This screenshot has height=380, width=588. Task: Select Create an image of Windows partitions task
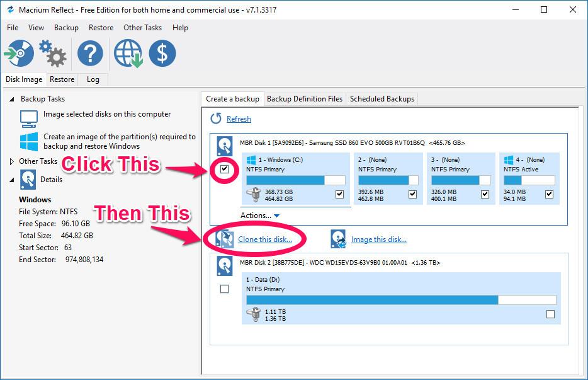point(119,141)
